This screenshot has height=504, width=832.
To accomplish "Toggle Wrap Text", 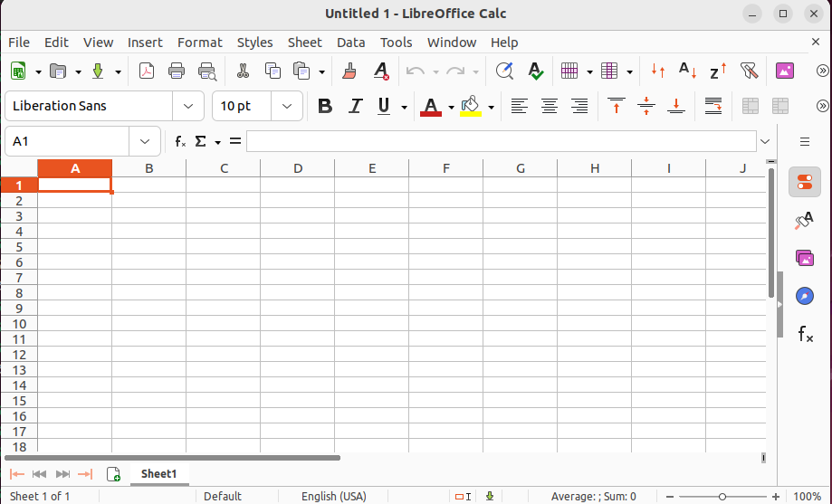I will pos(713,106).
